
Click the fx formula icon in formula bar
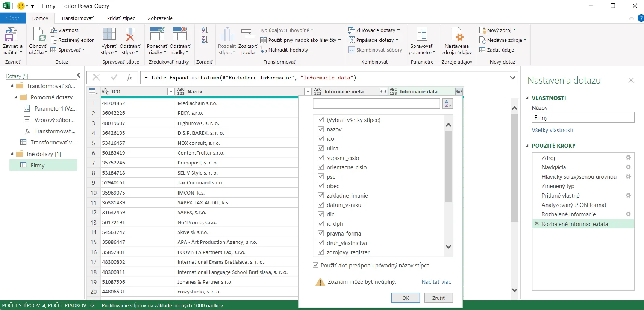pos(129,77)
